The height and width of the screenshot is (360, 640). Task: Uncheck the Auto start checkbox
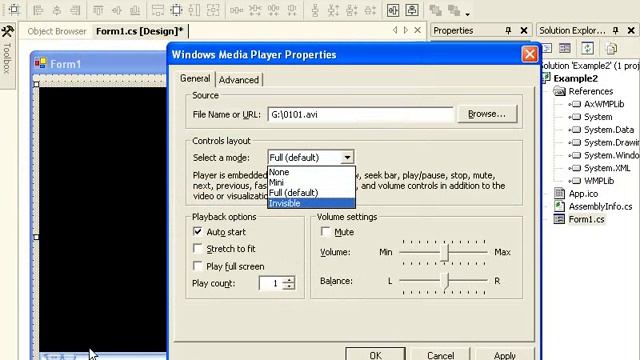198,231
